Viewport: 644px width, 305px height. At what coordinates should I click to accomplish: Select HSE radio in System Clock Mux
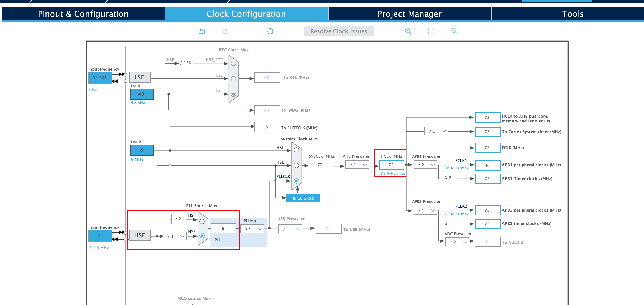pyautogui.click(x=296, y=165)
